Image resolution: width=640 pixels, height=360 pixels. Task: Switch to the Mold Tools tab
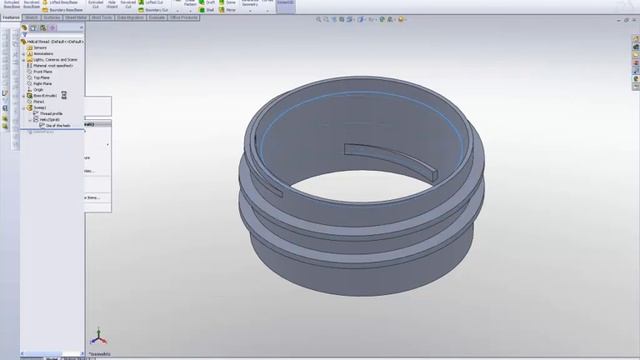click(102, 18)
